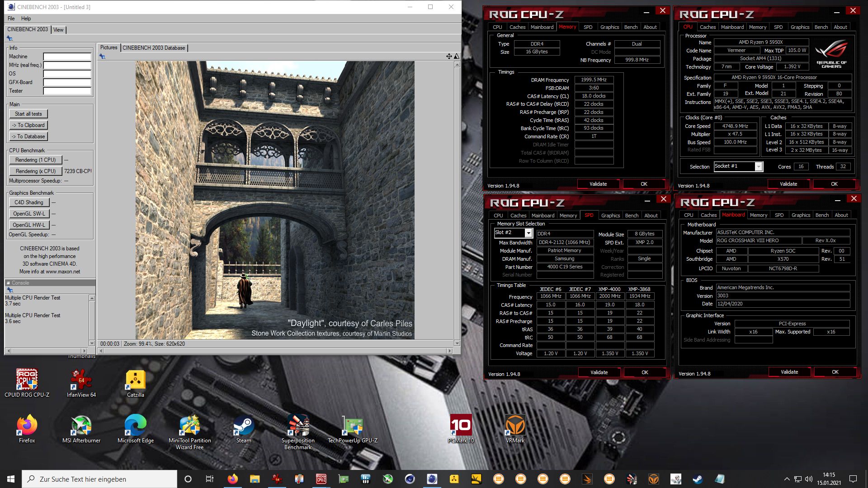Image resolution: width=868 pixels, height=488 pixels.
Task: Open Graphics tab in the Mainboard CPU-Z window
Action: [x=801, y=215]
